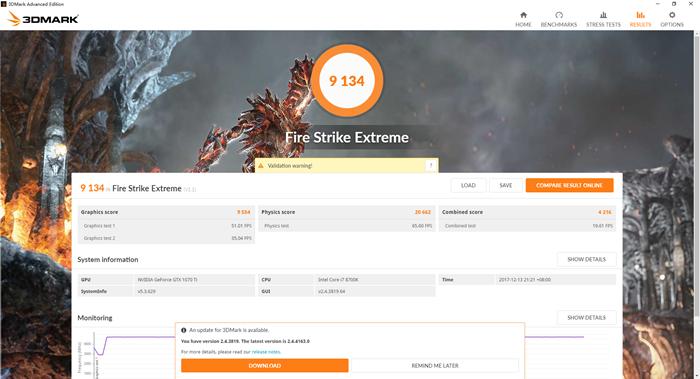
Task: Close the 3DMark window
Action: click(691, 4)
